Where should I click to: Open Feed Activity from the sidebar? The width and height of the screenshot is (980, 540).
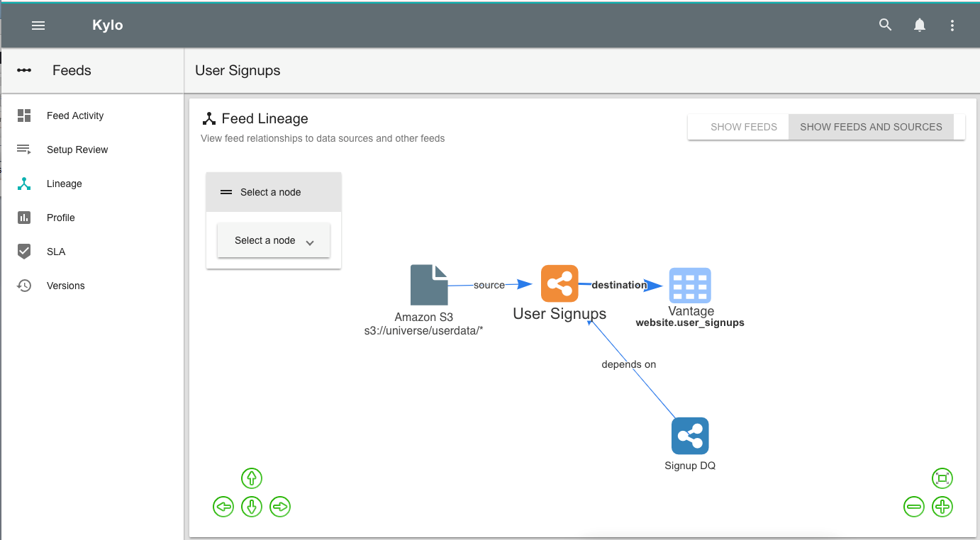point(75,116)
